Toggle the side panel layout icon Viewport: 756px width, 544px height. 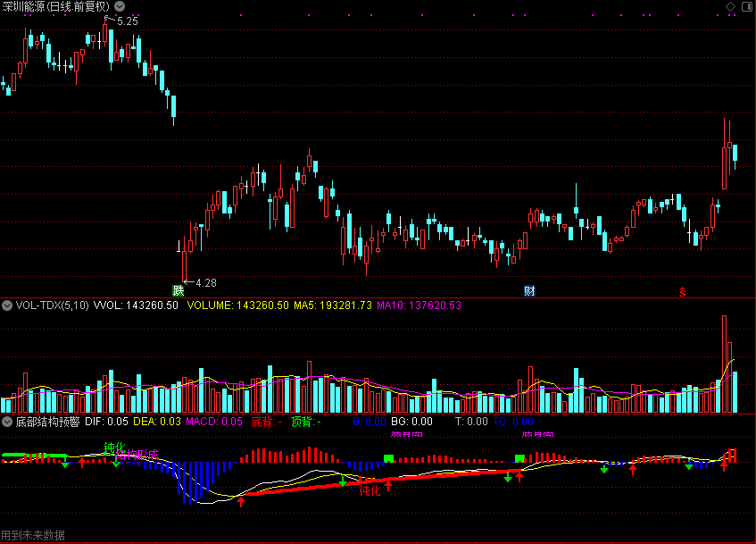click(747, 6)
